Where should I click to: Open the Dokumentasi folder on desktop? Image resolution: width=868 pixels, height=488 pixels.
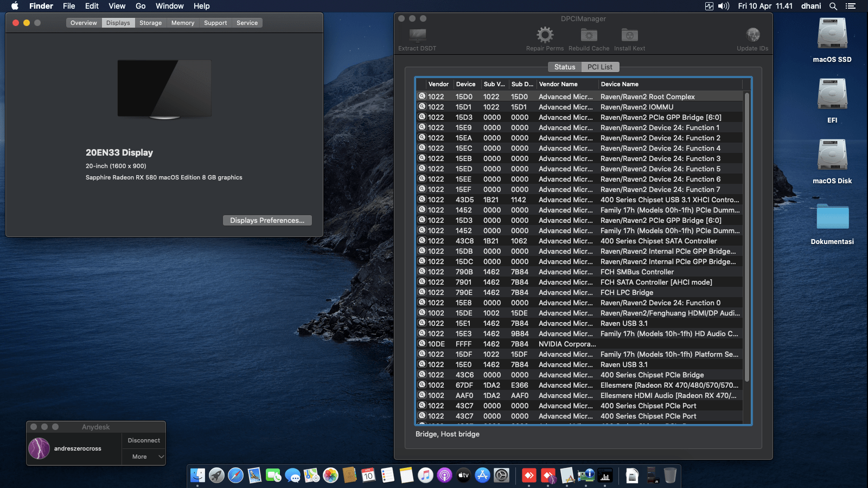832,216
